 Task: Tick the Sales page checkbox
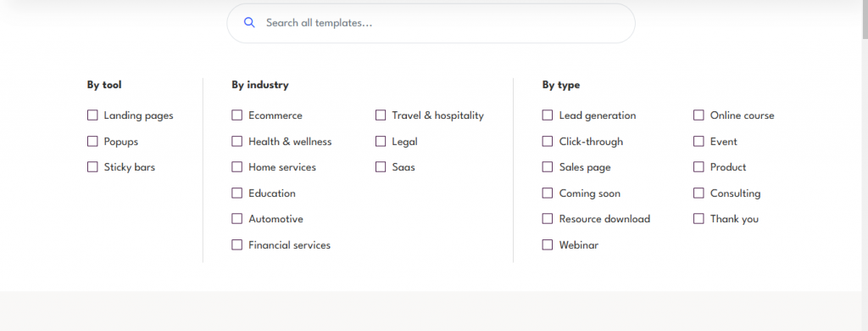pyautogui.click(x=548, y=167)
